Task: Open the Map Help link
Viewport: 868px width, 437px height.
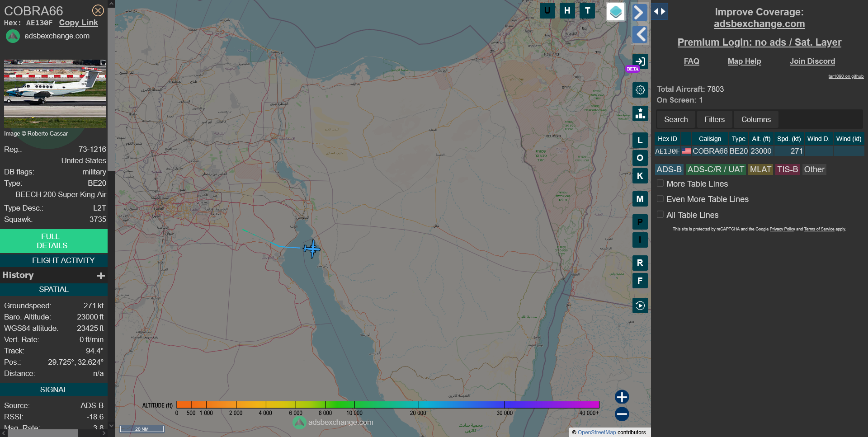Action: click(744, 61)
